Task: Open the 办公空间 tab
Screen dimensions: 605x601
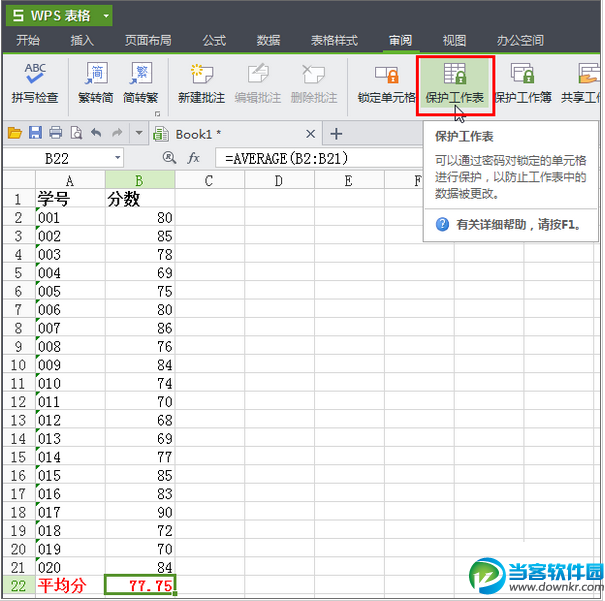Action: click(521, 40)
